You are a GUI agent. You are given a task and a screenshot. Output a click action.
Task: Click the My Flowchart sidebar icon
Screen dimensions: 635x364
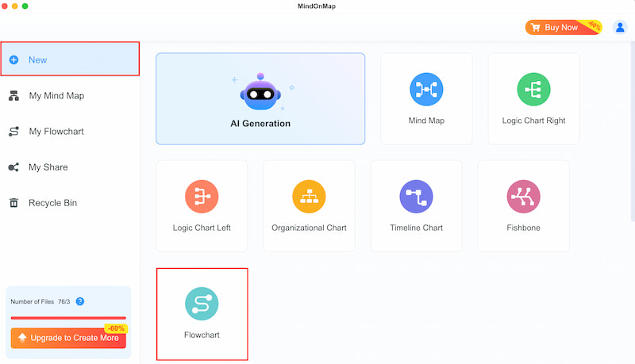[x=13, y=132]
